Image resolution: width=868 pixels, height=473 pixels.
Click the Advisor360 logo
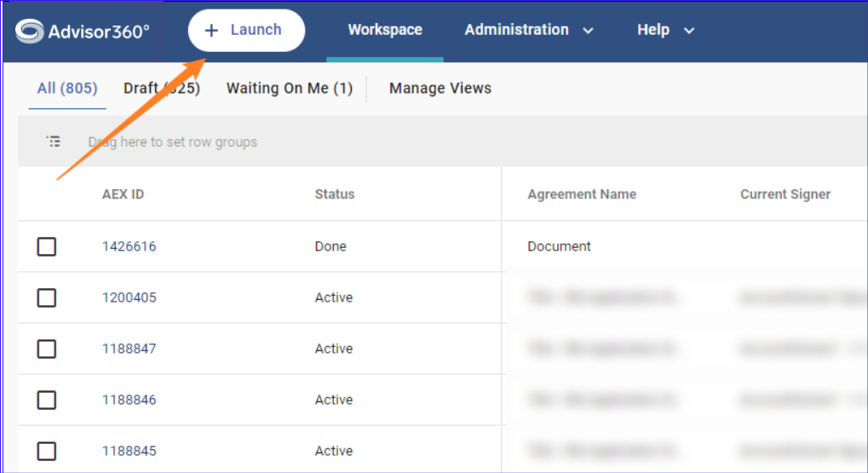coord(83,31)
